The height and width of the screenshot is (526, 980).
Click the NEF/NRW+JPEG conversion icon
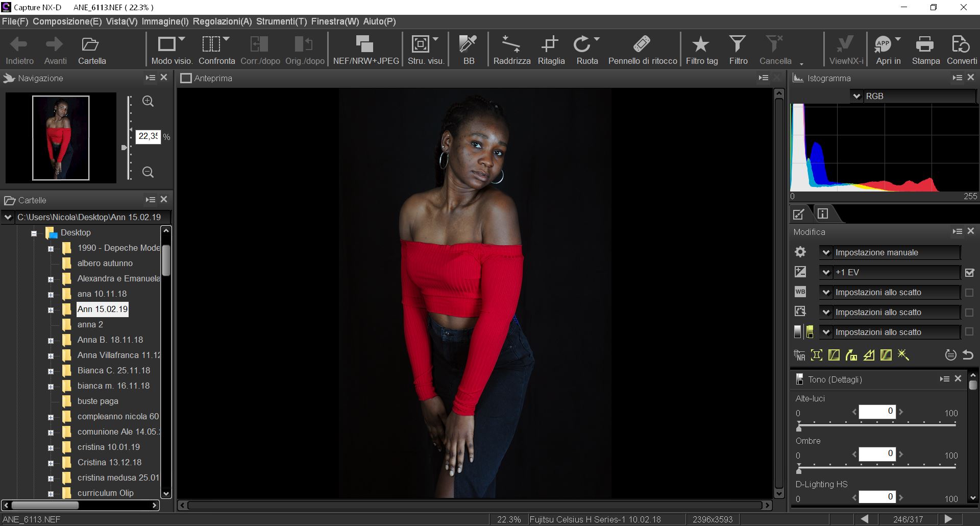coord(364,49)
